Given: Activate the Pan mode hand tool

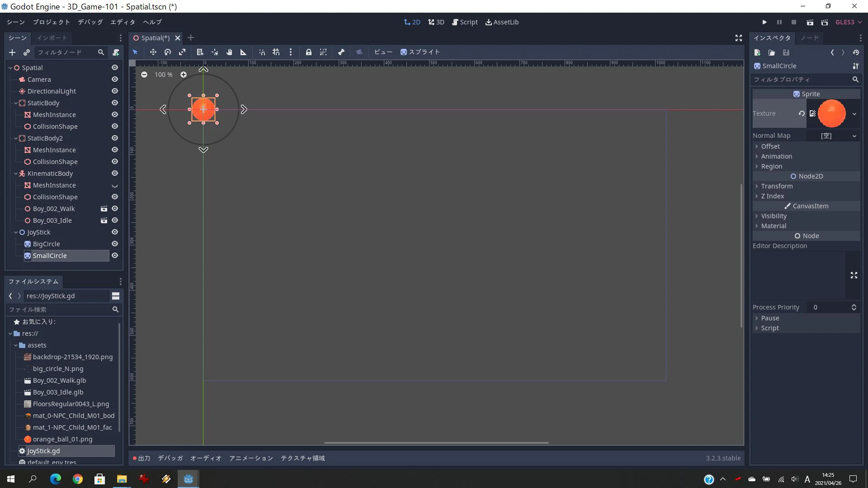Looking at the screenshot, I should click(x=229, y=52).
